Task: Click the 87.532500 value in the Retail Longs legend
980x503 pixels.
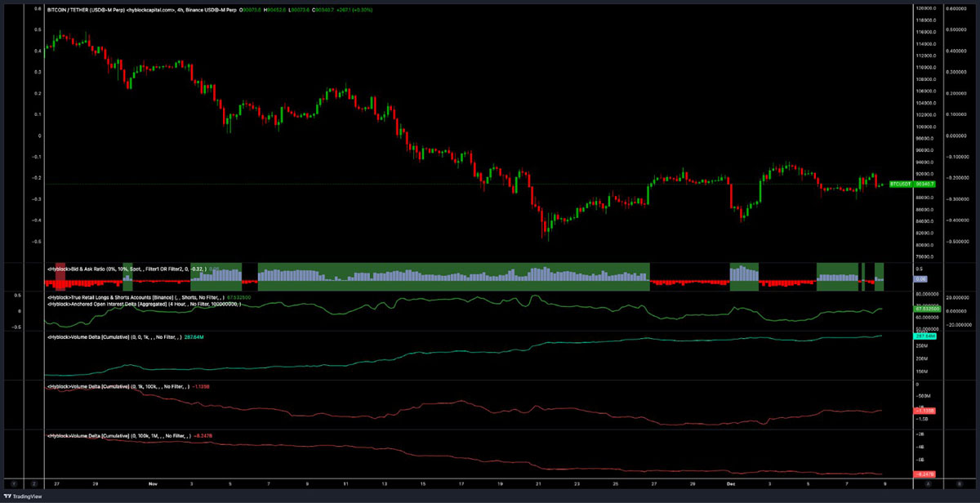Action: coord(238,297)
